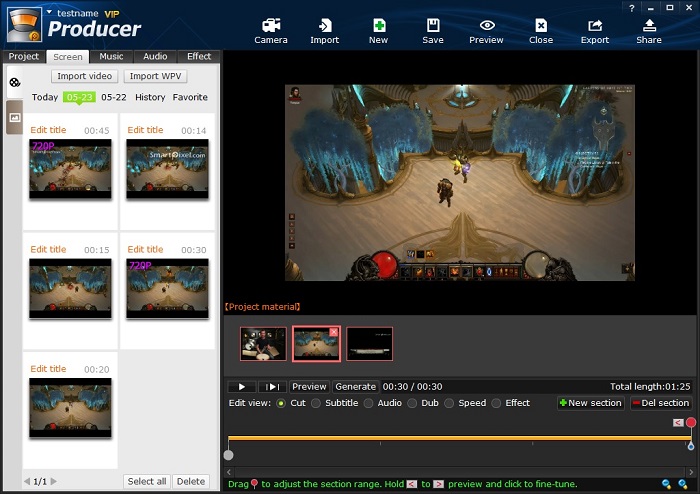This screenshot has width=700, height=494.
Task: Click the Share upload icon
Action: 649,30
